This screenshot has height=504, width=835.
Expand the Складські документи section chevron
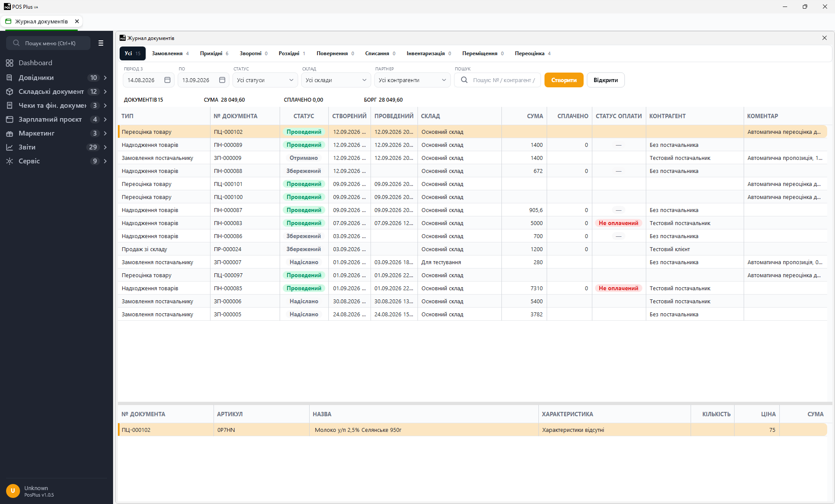pos(105,92)
